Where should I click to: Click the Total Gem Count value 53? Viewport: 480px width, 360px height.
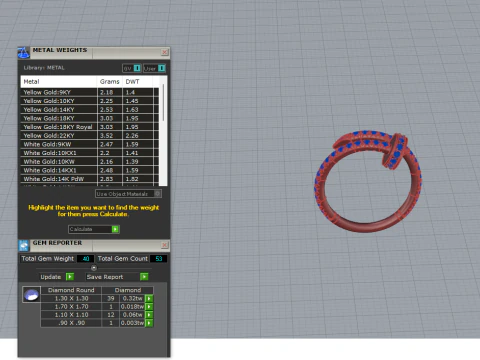[x=159, y=259]
